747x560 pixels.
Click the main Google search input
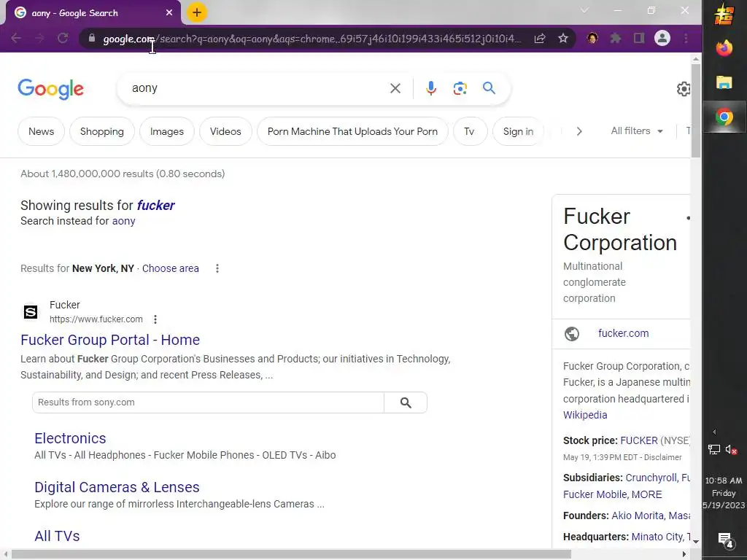pyautogui.click(x=258, y=88)
